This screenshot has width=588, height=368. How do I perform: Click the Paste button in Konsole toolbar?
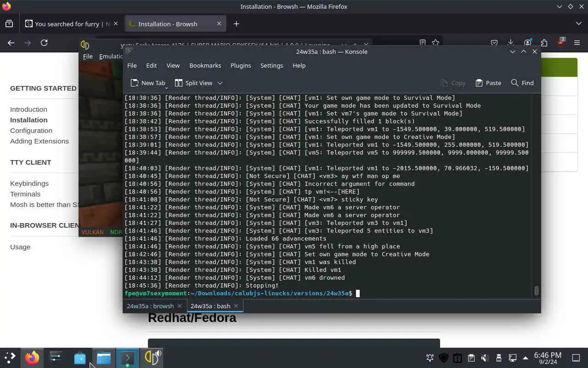pyautogui.click(x=488, y=83)
